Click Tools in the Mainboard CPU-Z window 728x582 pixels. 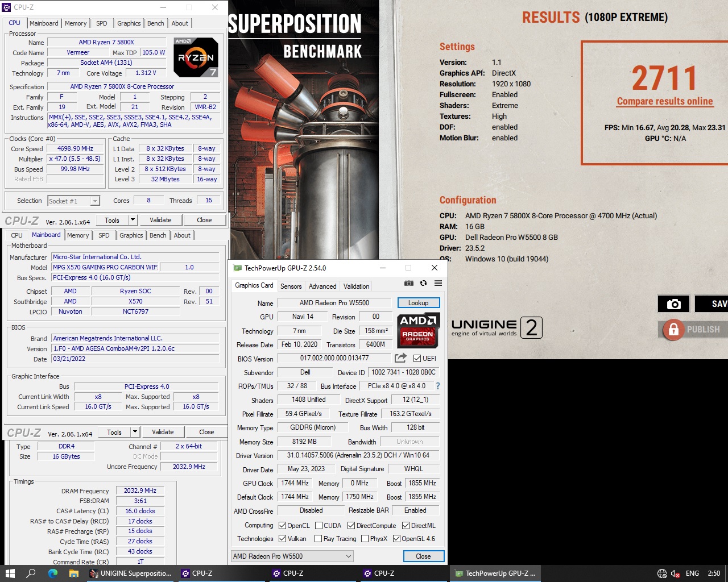tap(114, 432)
